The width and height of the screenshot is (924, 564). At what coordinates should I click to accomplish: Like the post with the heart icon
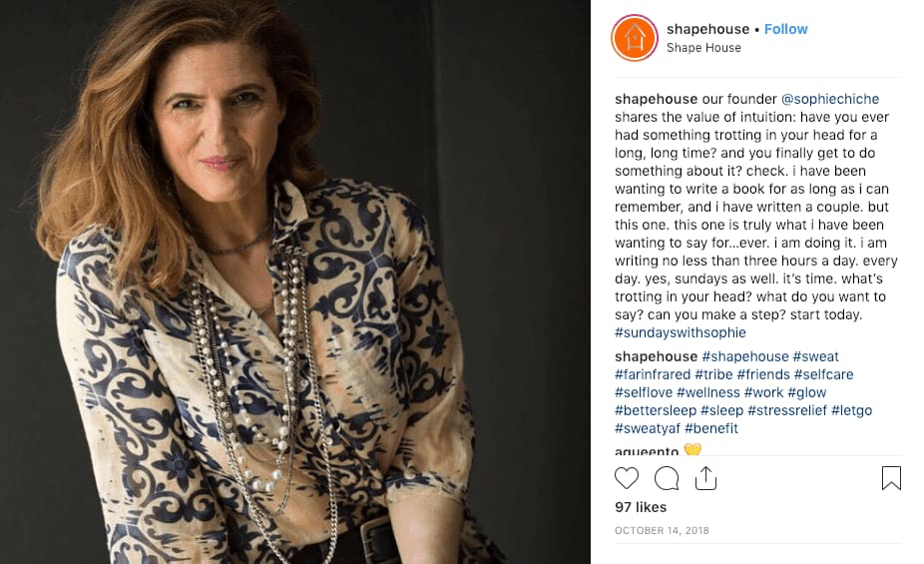[x=627, y=478]
